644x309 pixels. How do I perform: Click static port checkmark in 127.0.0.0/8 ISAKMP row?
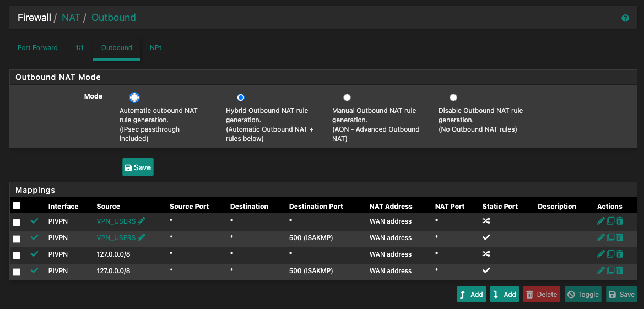[x=486, y=270]
